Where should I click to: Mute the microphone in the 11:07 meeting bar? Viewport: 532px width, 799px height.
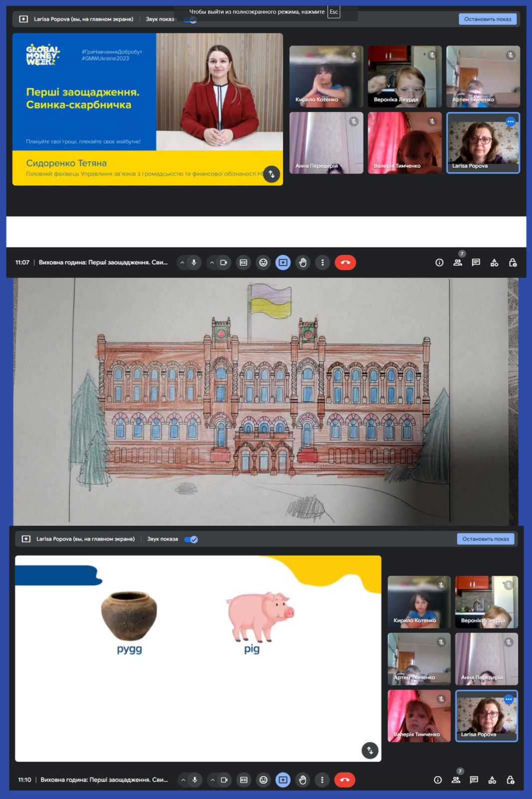point(194,263)
